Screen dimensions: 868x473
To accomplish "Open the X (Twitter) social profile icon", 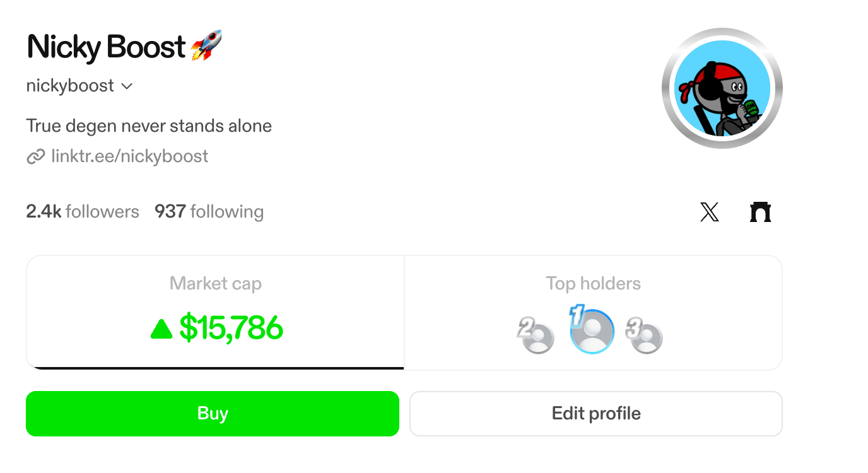I will tap(710, 212).
